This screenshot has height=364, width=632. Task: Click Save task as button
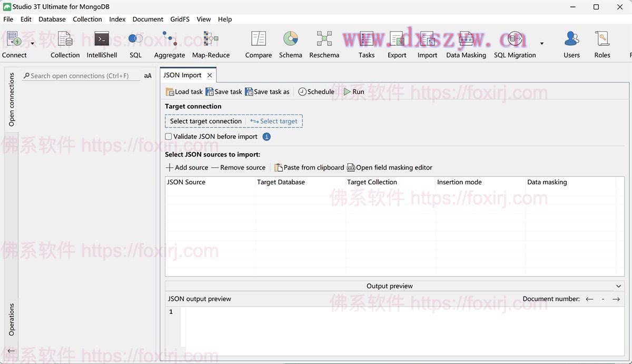pyautogui.click(x=268, y=92)
